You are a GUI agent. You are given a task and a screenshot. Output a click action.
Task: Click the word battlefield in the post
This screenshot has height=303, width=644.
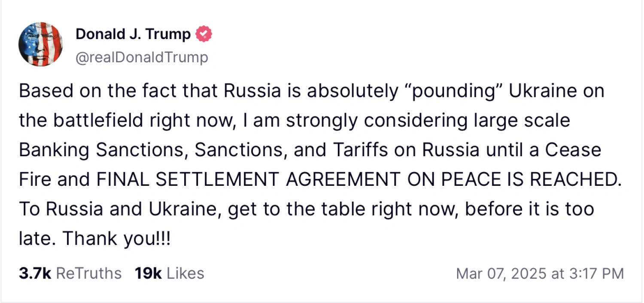click(x=98, y=121)
